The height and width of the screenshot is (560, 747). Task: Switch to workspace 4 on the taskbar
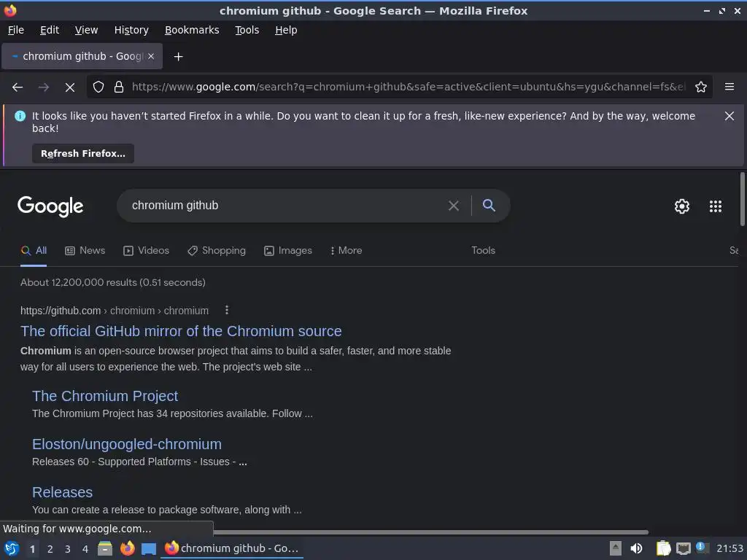[85, 549]
